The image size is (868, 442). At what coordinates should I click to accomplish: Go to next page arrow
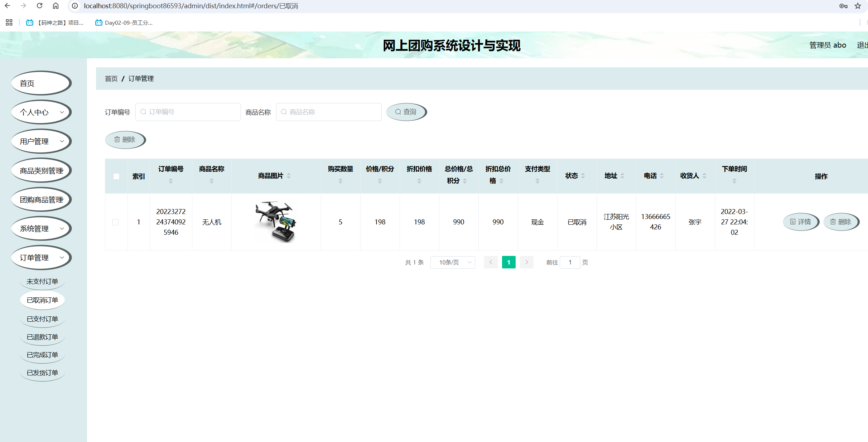[526, 262]
